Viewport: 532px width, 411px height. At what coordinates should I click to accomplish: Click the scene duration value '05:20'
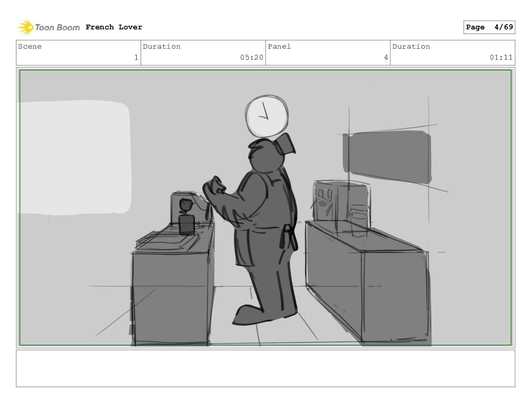pos(252,57)
